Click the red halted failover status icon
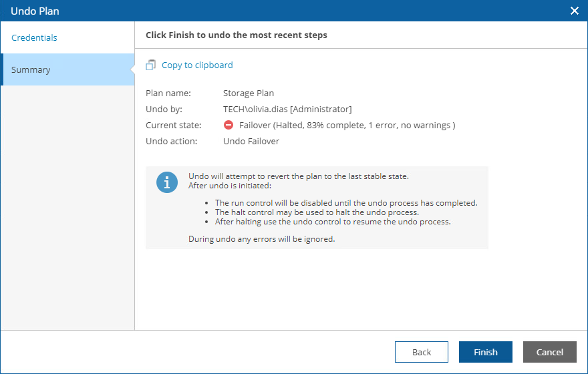 229,126
